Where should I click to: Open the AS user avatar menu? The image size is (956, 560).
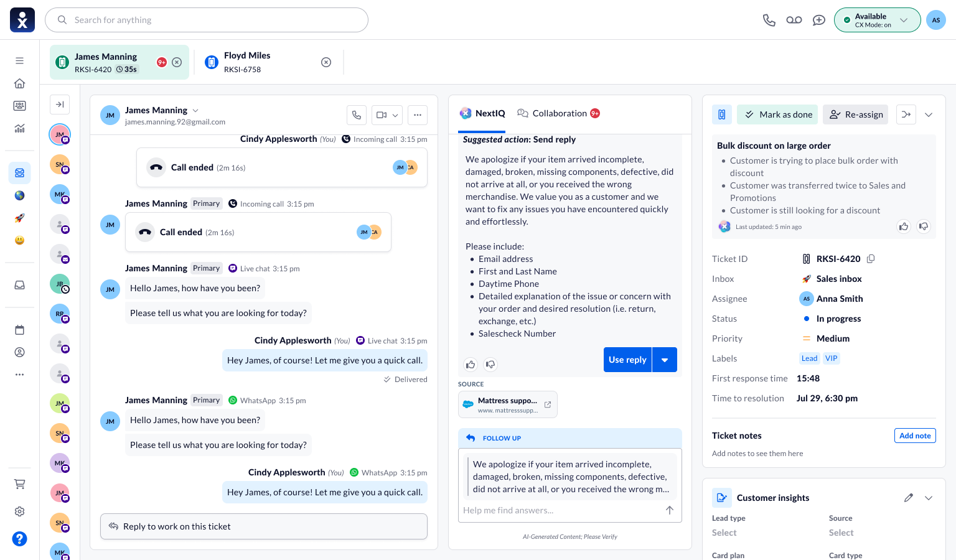tap(936, 20)
